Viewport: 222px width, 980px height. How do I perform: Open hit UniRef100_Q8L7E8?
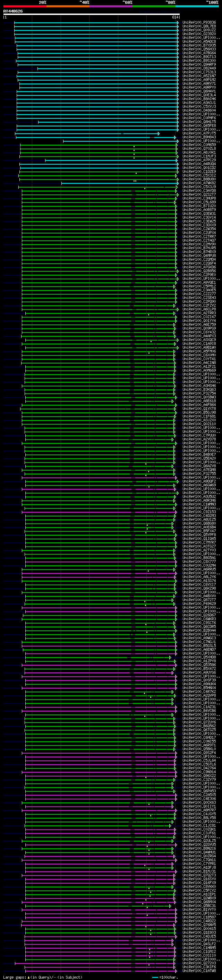click(x=199, y=26)
